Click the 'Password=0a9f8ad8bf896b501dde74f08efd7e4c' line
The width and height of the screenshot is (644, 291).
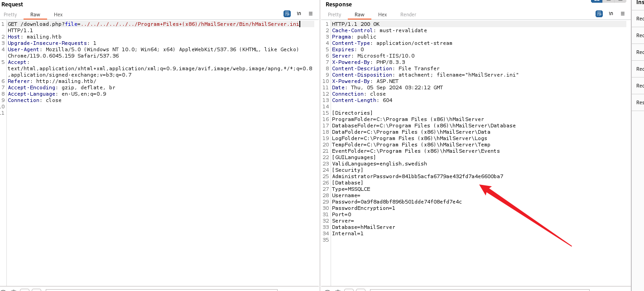point(397,202)
